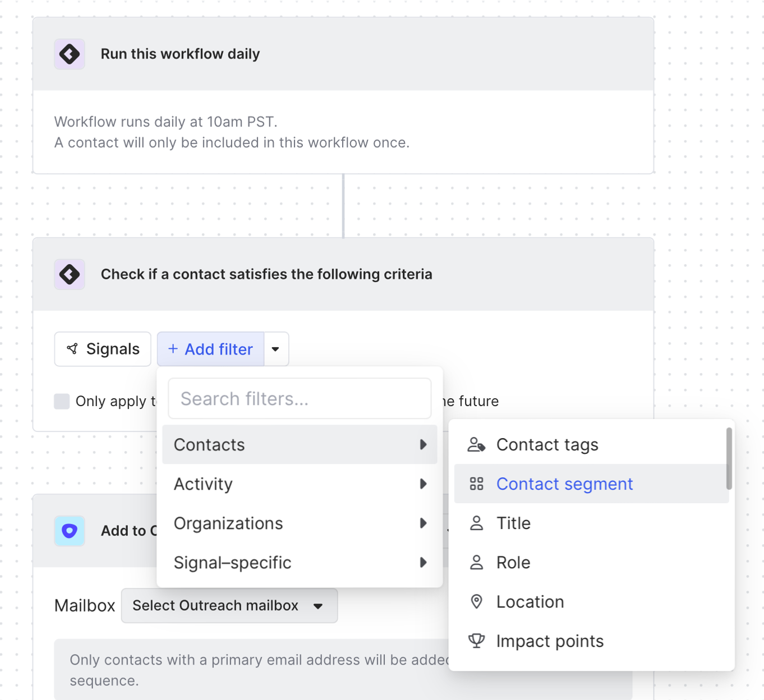This screenshot has width=764, height=700.
Task: Select the Location filter option
Action: (x=591, y=601)
